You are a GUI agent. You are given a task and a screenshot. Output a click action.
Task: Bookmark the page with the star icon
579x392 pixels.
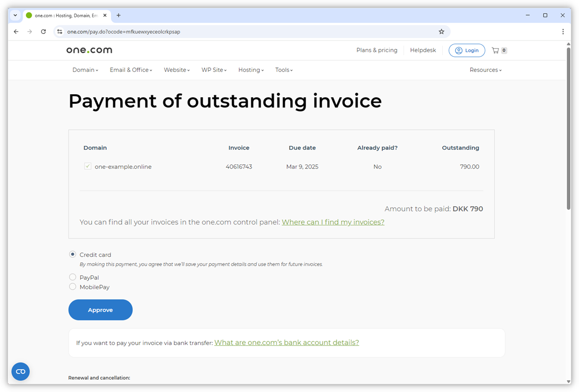441,31
